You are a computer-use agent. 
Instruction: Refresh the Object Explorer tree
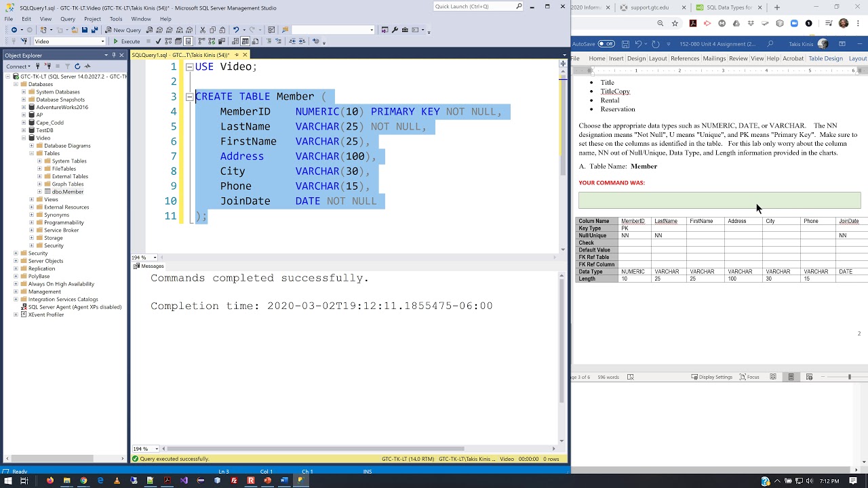point(77,66)
